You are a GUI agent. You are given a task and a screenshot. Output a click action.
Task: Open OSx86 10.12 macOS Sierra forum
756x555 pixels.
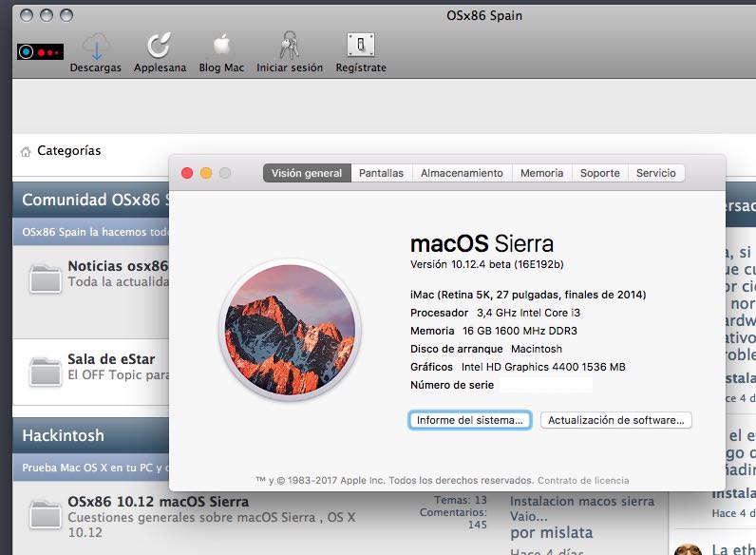[159, 502]
